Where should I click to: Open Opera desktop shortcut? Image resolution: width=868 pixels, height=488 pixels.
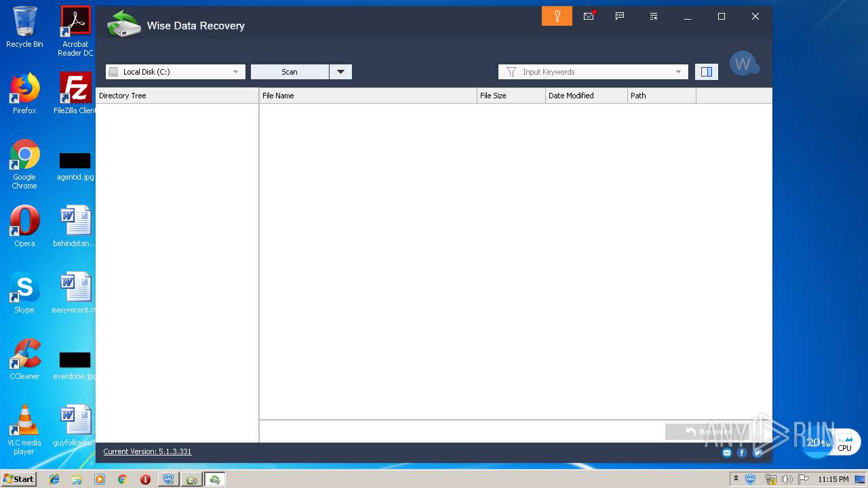(x=24, y=226)
